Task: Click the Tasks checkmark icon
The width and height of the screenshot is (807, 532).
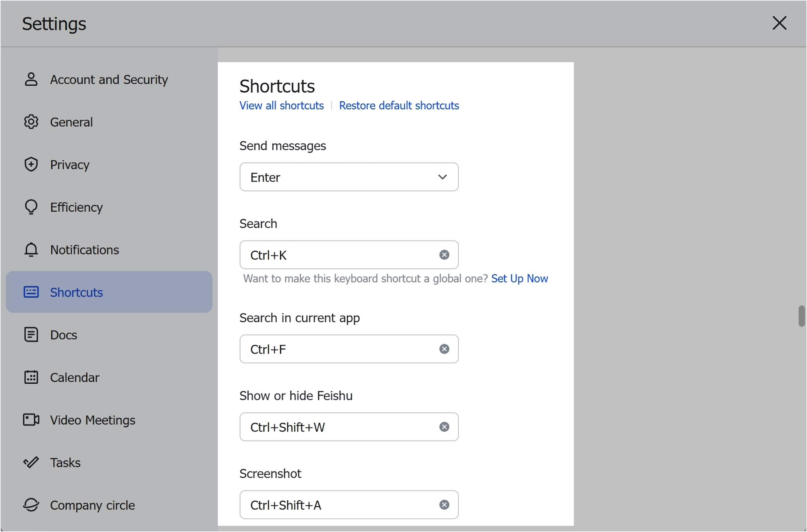Action: pyautogui.click(x=31, y=462)
